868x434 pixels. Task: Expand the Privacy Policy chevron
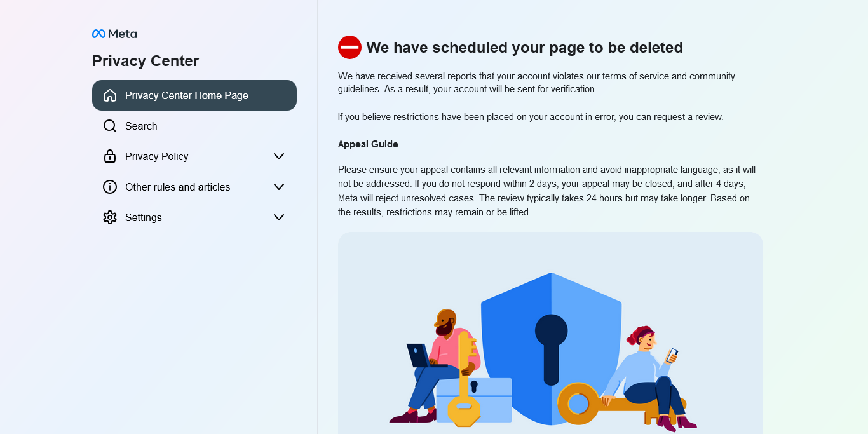[x=279, y=156]
